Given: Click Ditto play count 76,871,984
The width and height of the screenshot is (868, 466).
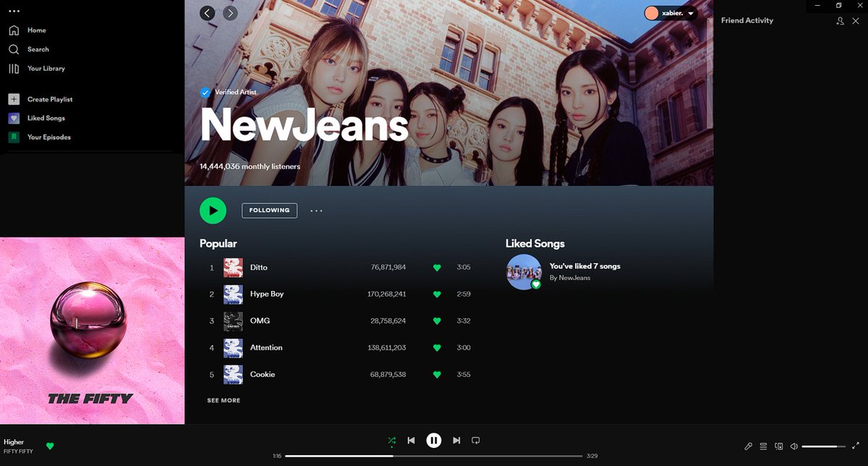Looking at the screenshot, I should point(388,268).
